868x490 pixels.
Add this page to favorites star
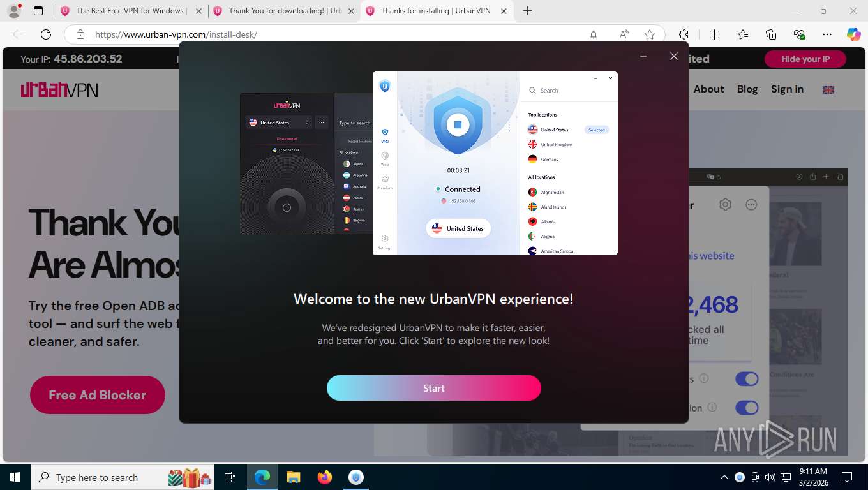coord(650,34)
